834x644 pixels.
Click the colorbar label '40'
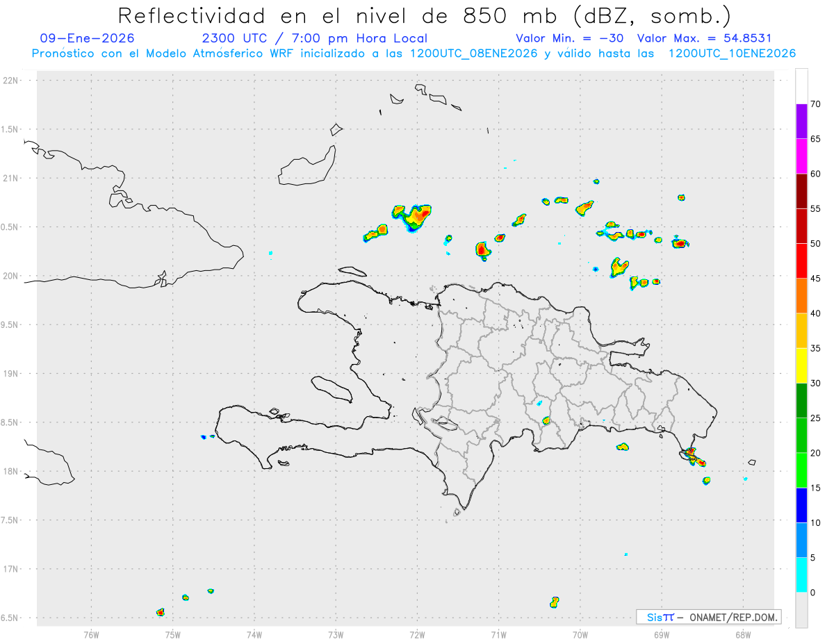click(x=816, y=313)
